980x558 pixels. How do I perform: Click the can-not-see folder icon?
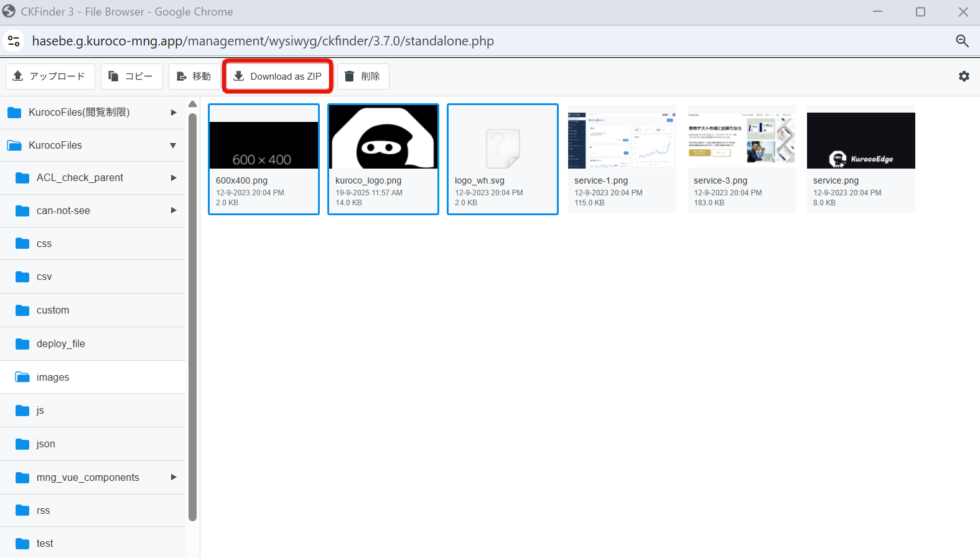(22, 210)
